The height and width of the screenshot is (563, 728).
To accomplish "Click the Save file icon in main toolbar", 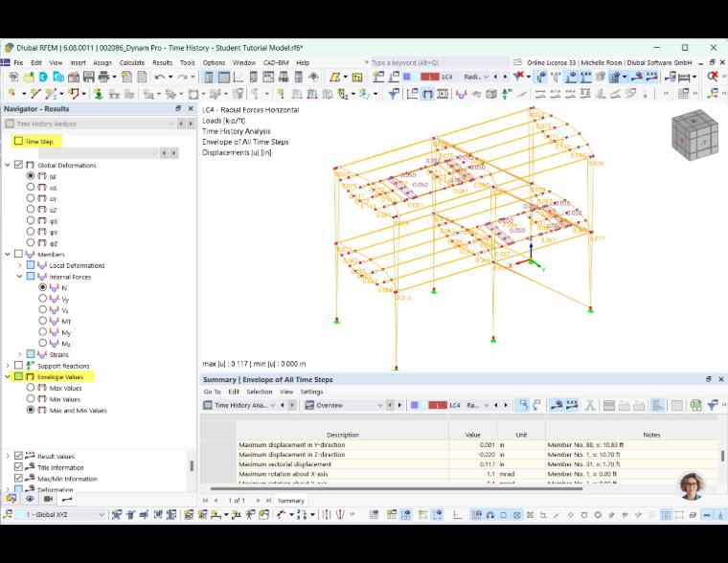I will 88,77.
